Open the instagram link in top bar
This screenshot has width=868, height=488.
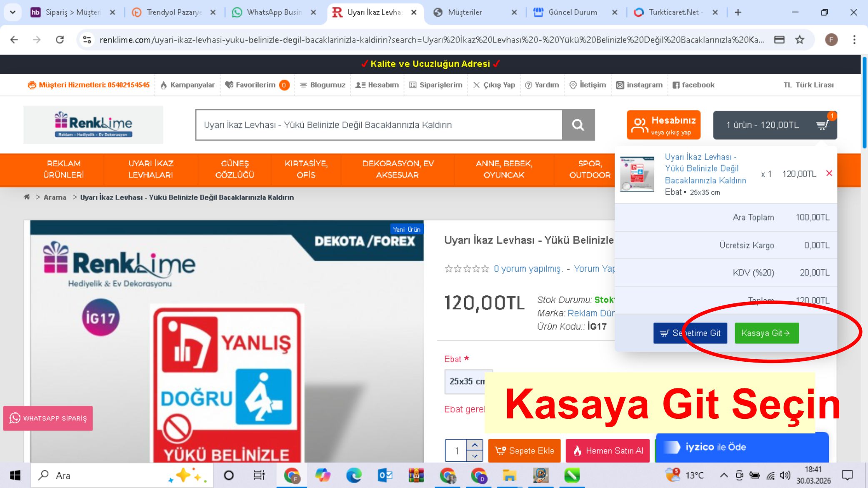pyautogui.click(x=639, y=85)
